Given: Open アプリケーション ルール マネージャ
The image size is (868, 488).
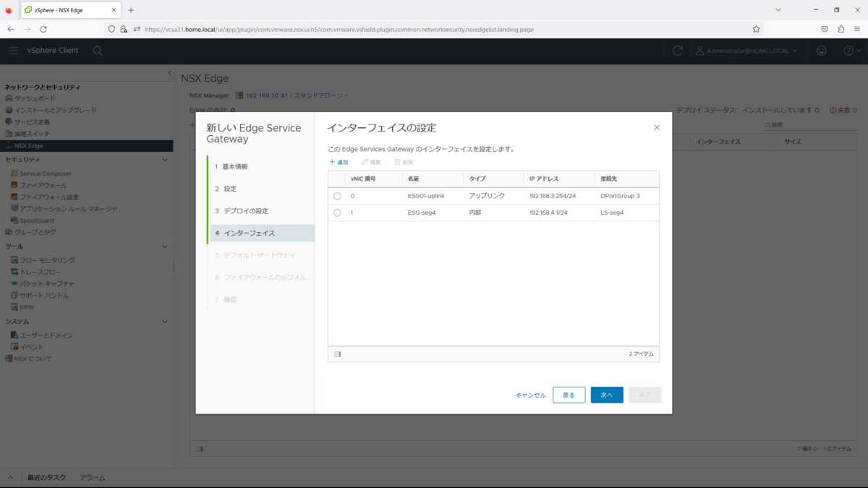Looking at the screenshot, I should point(68,209).
